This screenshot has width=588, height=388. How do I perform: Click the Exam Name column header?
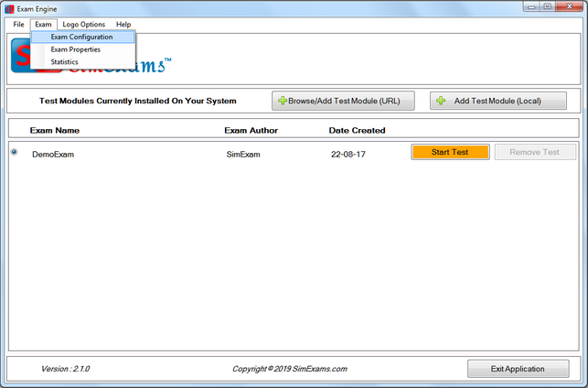click(55, 131)
